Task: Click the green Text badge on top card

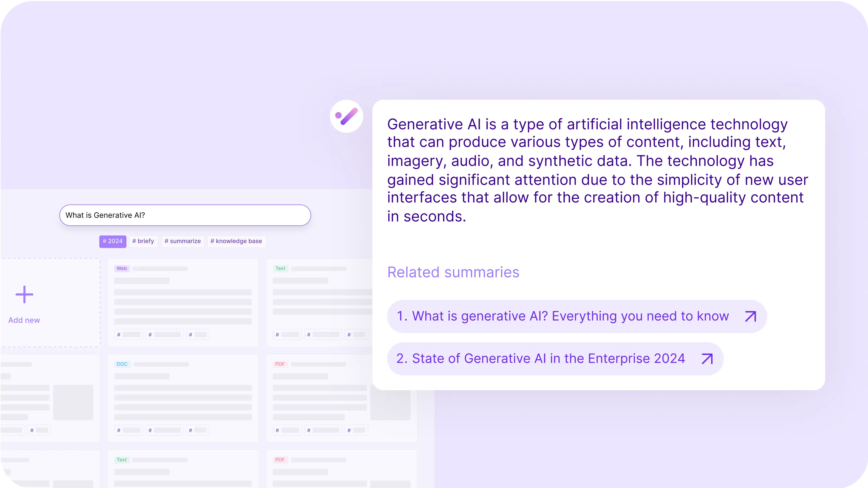Action: pyautogui.click(x=280, y=269)
